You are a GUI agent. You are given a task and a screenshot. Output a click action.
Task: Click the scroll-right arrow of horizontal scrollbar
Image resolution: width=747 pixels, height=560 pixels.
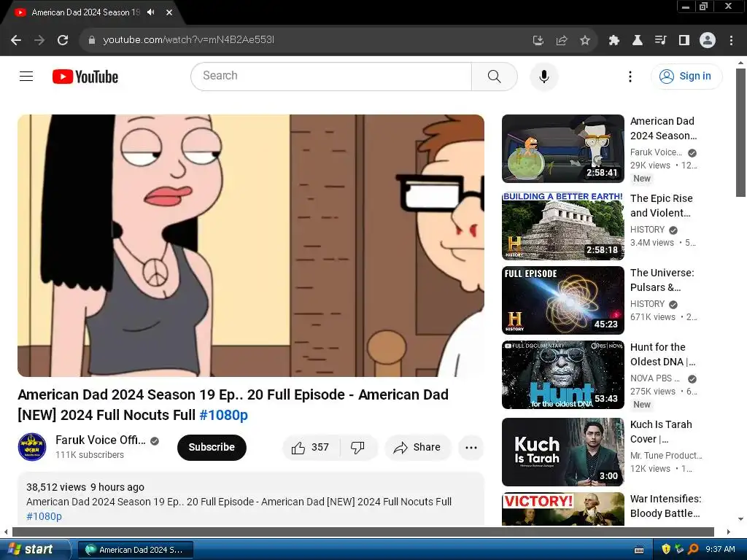pos(728,532)
